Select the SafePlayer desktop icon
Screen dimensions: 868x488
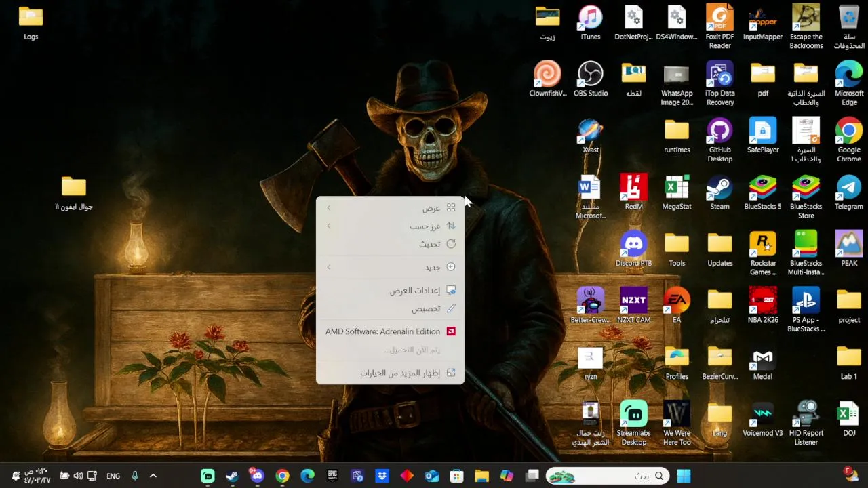763,136
